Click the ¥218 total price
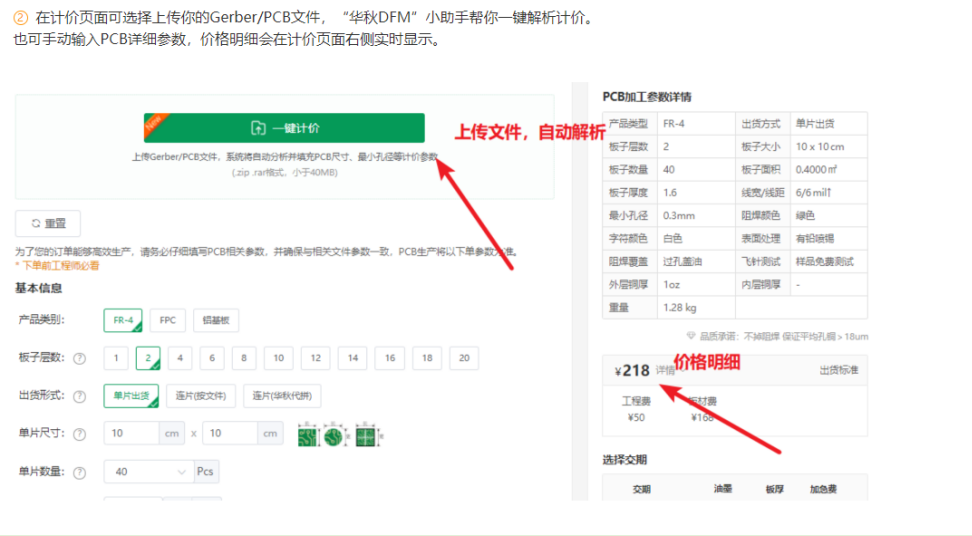972x536 pixels. coord(632,371)
